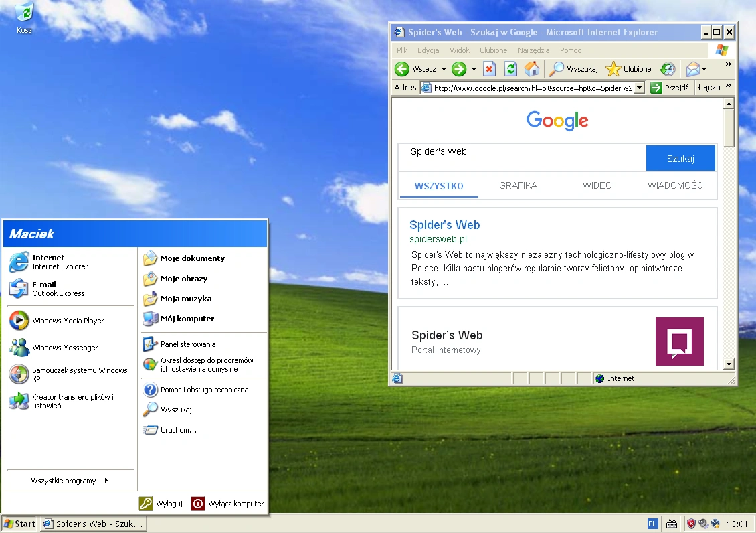
Task: Click Wyłącz komputer button
Action: (x=227, y=504)
